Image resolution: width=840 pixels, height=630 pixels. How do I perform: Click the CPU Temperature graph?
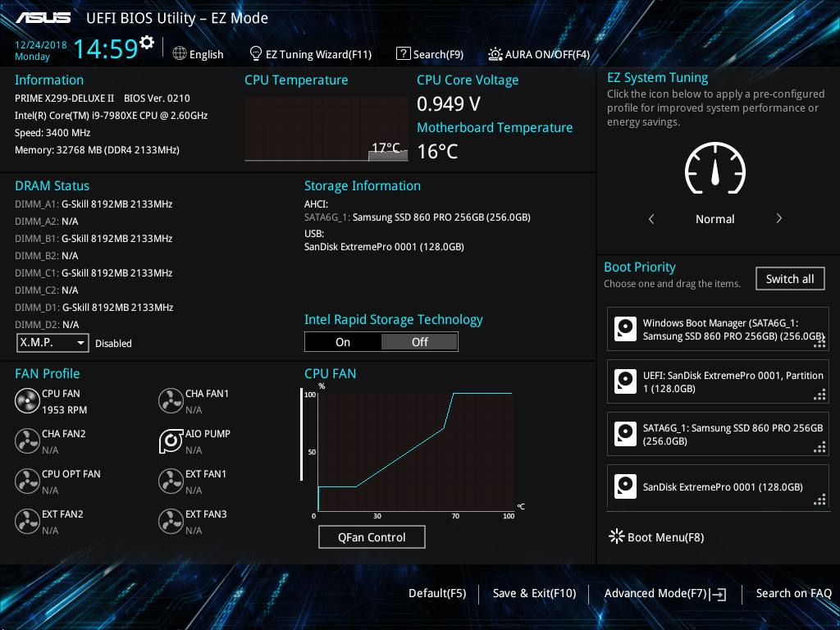pyautogui.click(x=326, y=128)
